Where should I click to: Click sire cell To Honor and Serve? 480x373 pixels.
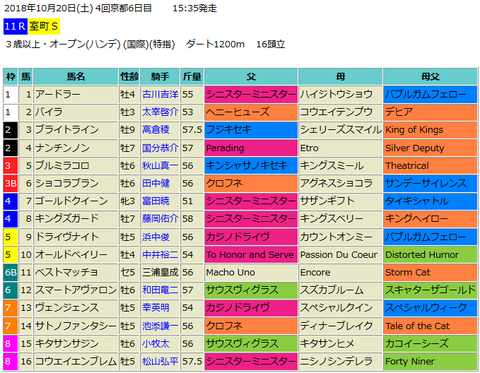[x=251, y=255]
